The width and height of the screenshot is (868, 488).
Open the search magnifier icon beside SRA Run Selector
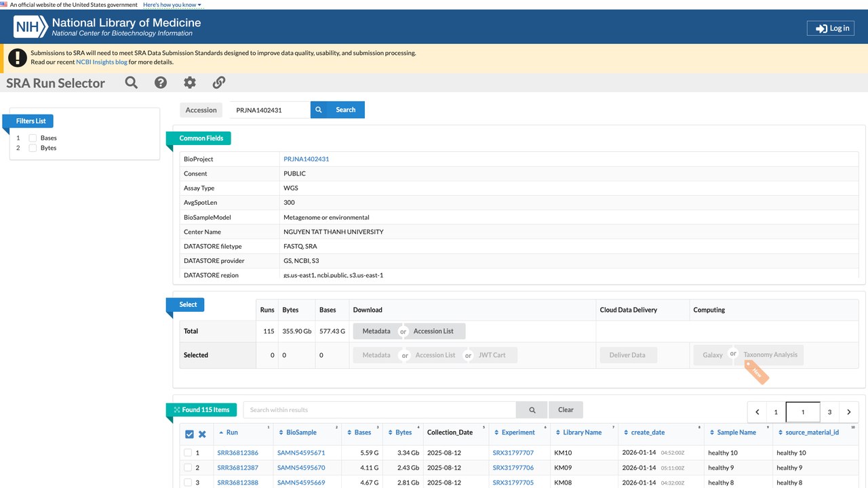pos(132,83)
